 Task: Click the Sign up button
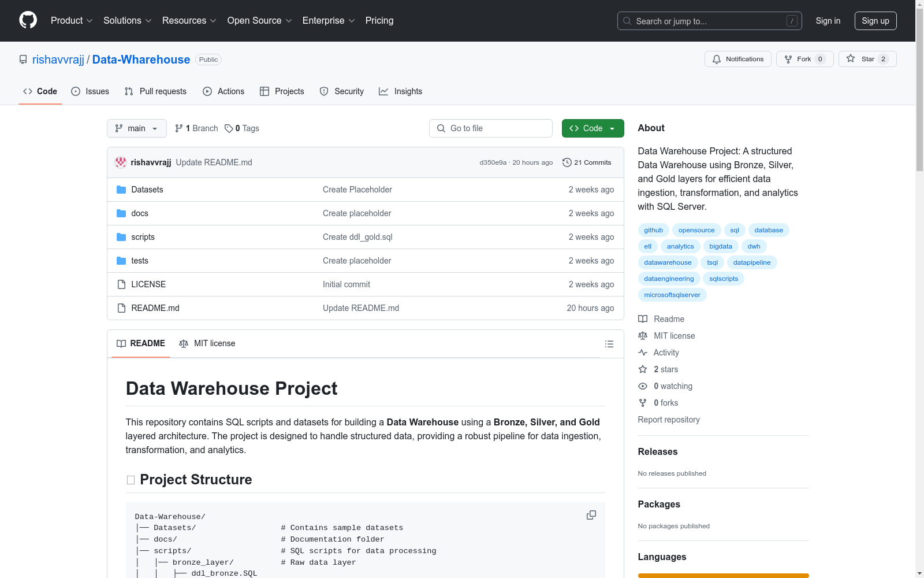tap(875, 21)
